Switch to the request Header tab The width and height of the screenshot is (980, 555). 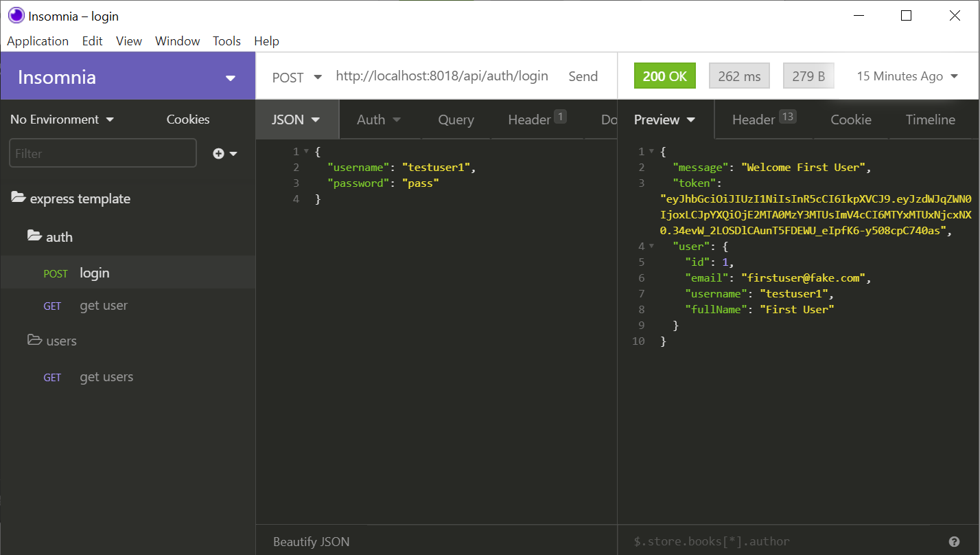click(x=536, y=120)
